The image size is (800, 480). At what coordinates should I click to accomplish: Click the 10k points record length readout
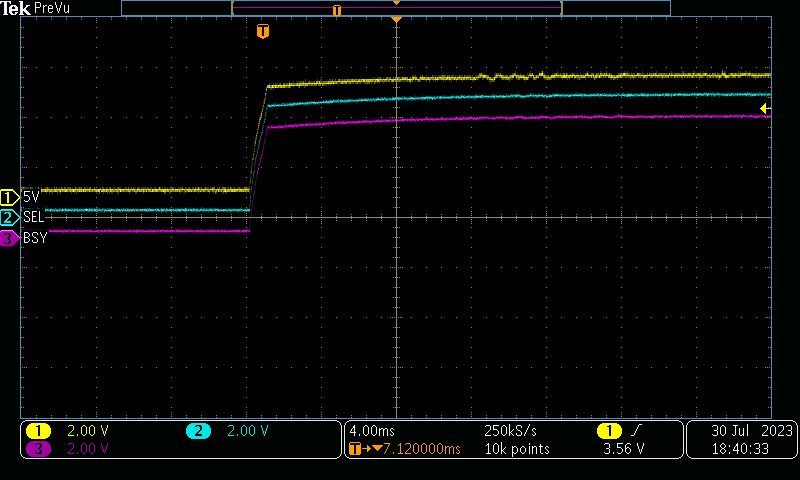pyautogui.click(x=517, y=449)
